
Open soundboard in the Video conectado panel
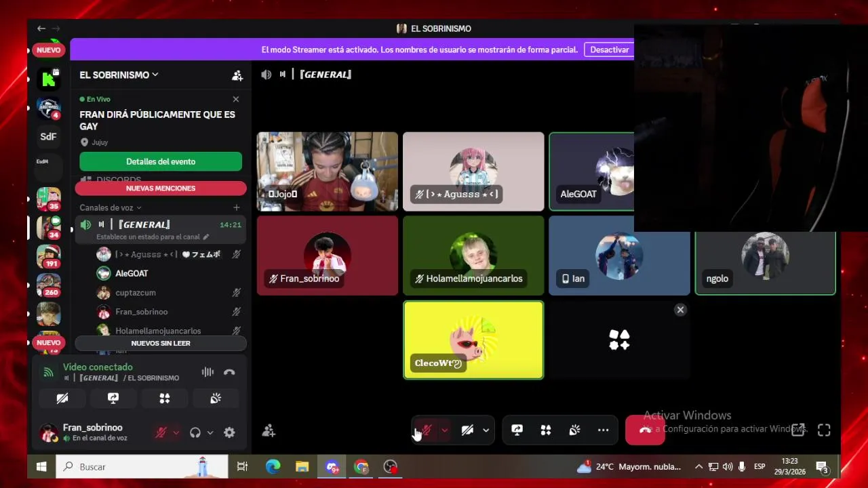pyautogui.click(x=216, y=399)
